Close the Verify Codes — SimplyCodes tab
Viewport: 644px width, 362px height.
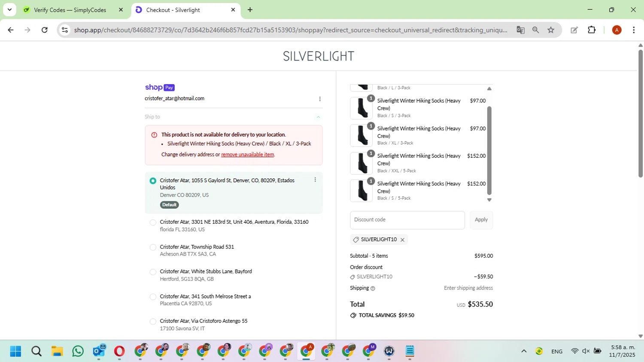(121, 10)
